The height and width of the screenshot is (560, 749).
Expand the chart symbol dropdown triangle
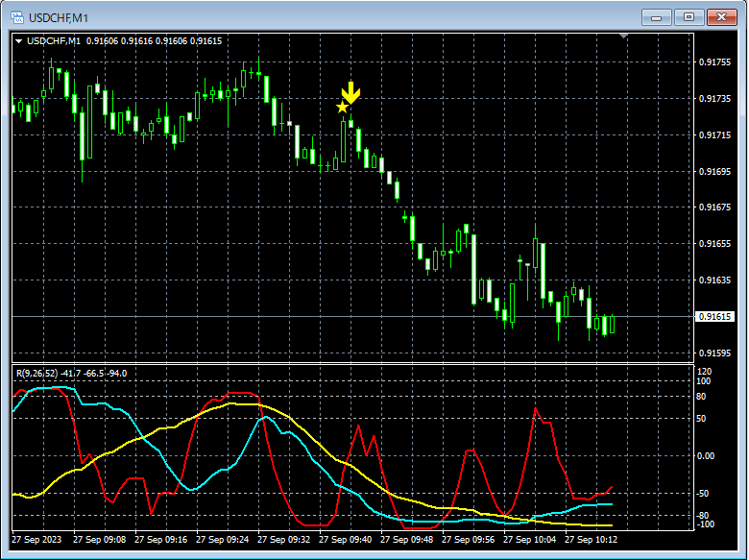18,41
